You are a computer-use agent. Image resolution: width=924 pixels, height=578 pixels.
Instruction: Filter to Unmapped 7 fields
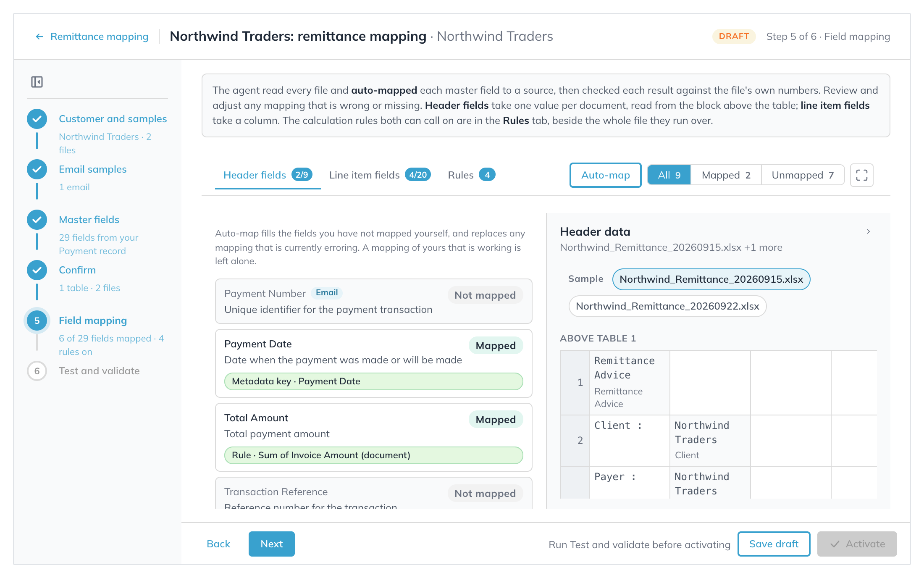click(803, 175)
